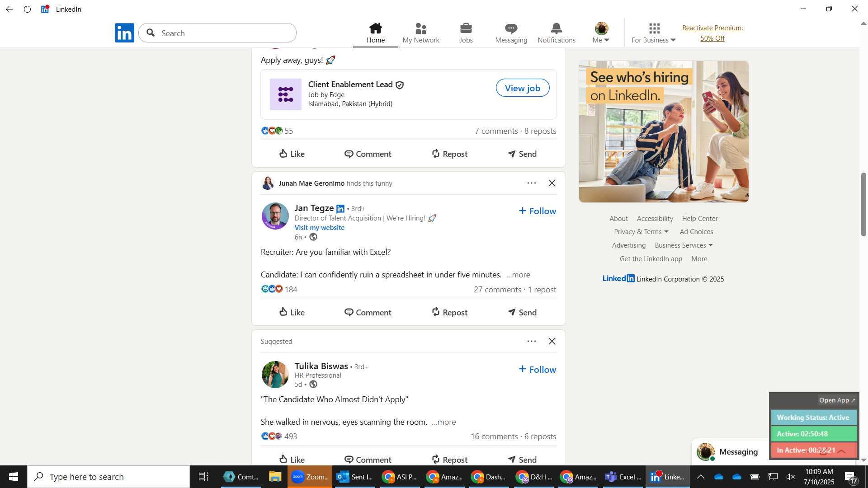Viewport: 868px width, 488px height.
Task: Open Microsoft Teams Excel taskbar item
Action: 623,477
